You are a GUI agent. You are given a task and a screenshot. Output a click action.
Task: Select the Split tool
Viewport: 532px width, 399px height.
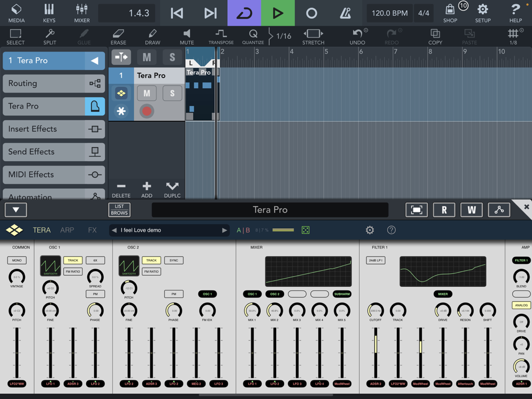[x=49, y=36]
